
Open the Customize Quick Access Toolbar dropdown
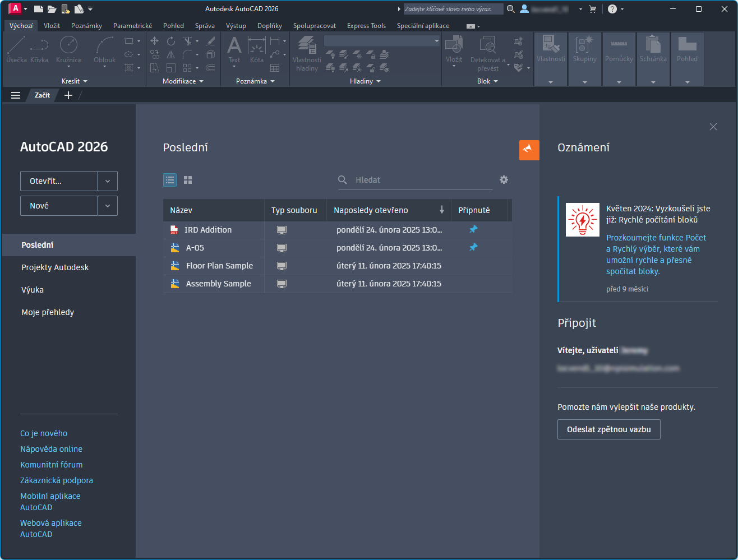coord(91,9)
